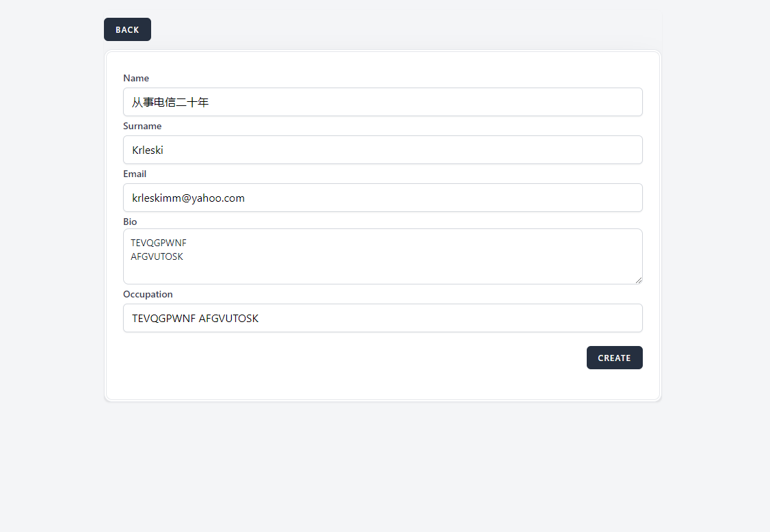770x532 pixels.
Task: Click the Bio field label
Action: click(x=130, y=222)
